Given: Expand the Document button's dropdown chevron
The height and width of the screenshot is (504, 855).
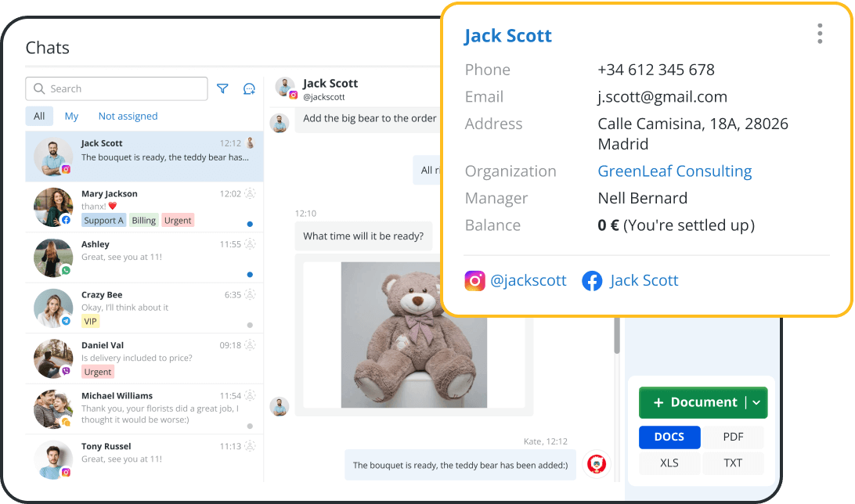Looking at the screenshot, I should (x=757, y=402).
